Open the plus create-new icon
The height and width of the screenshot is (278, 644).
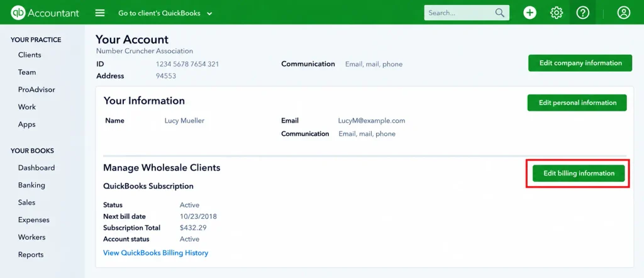point(530,13)
